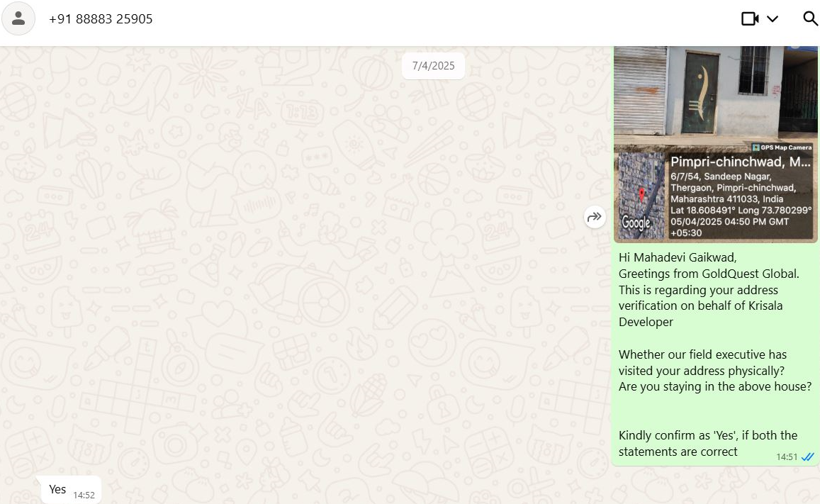Start a video call with the camera icon

[x=750, y=19]
